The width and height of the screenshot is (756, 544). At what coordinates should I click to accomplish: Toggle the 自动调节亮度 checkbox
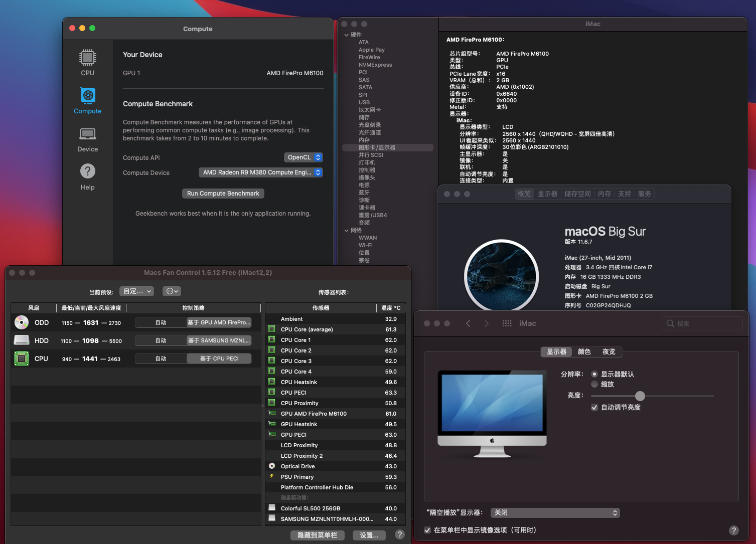pyautogui.click(x=594, y=407)
